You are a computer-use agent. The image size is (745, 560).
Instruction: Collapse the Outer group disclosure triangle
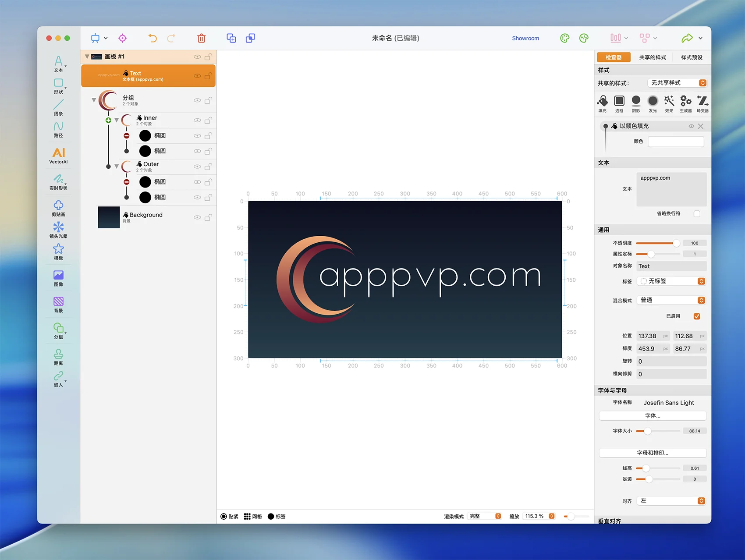[x=117, y=167]
